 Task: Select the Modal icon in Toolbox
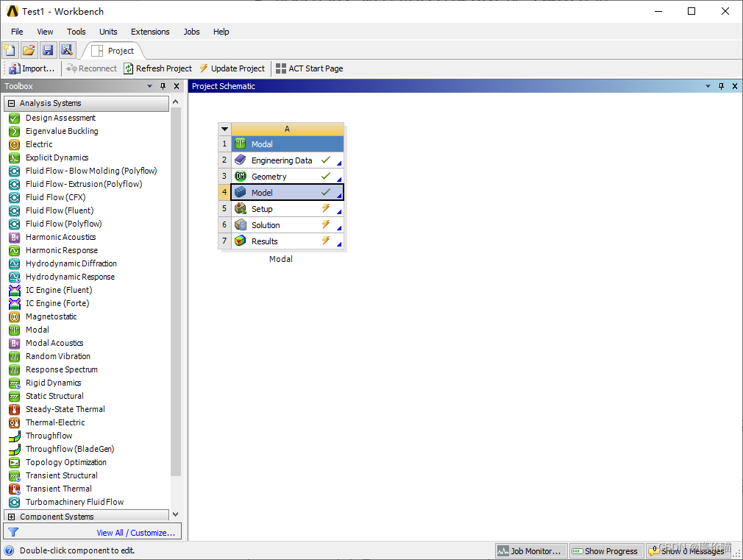14,330
